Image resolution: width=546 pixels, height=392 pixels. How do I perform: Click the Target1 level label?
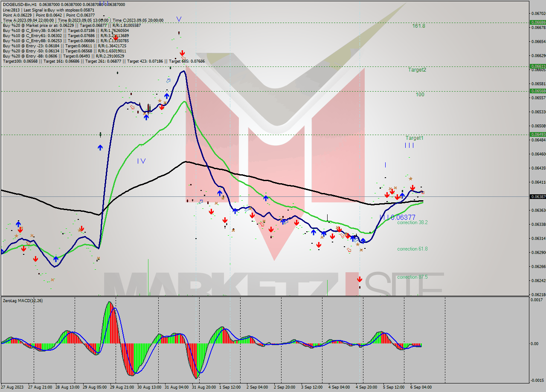coord(414,138)
